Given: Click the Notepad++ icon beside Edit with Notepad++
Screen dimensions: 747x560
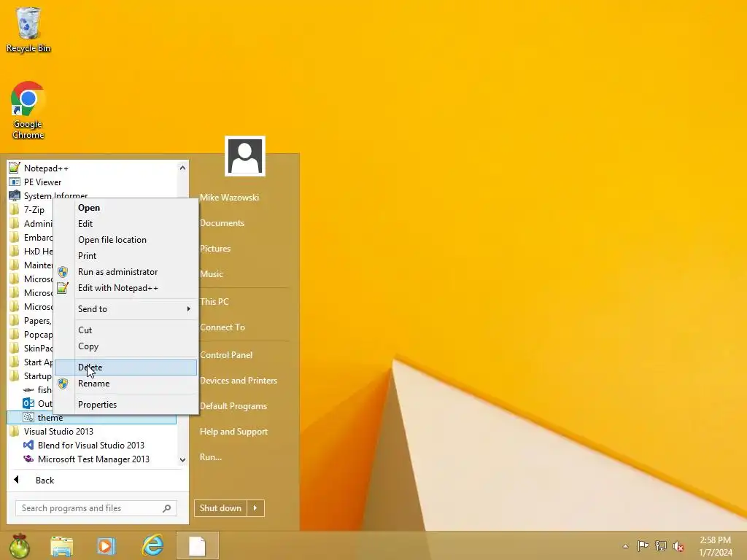Looking at the screenshot, I should [x=63, y=288].
